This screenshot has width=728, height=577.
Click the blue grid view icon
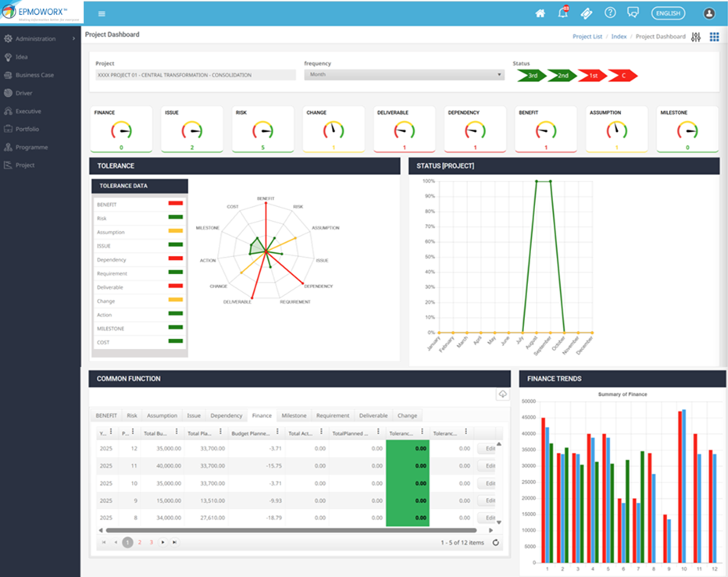pos(714,37)
